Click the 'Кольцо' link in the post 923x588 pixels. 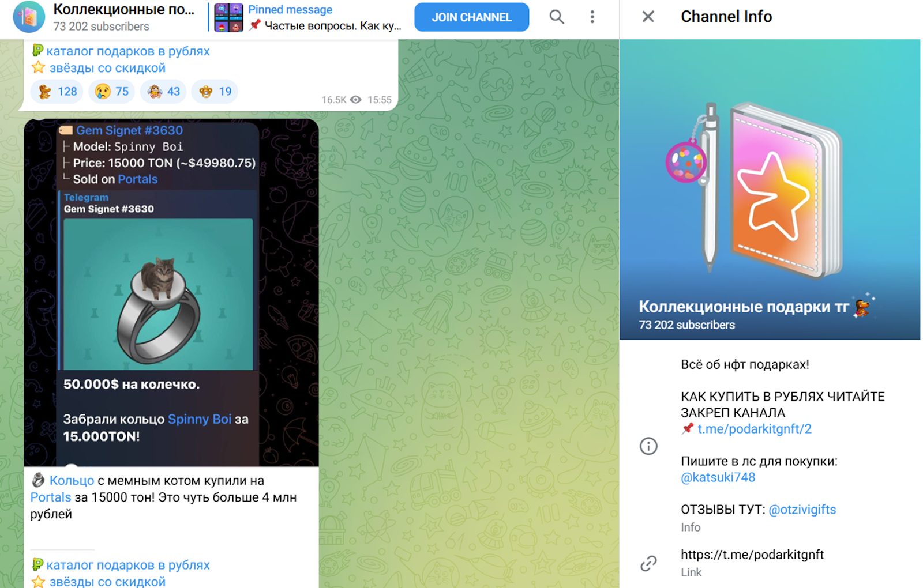pos(72,481)
